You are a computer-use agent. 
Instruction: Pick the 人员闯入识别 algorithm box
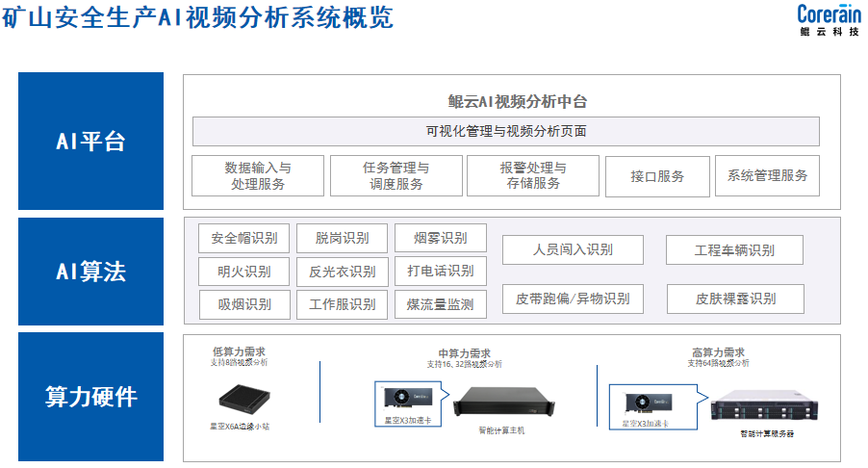(x=573, y=249)
